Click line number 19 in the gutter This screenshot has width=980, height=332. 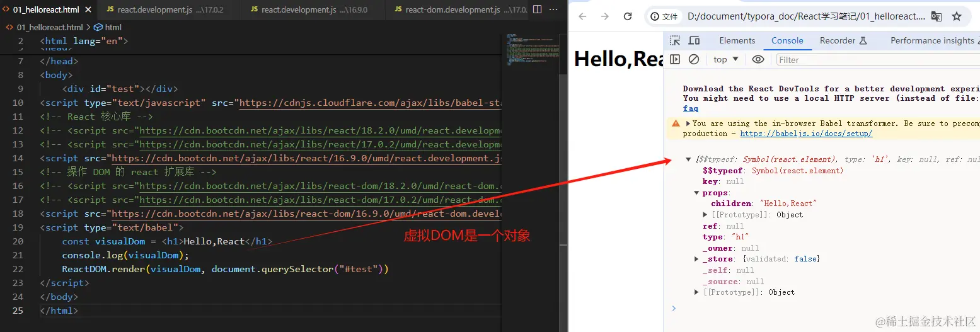[18, 227]
